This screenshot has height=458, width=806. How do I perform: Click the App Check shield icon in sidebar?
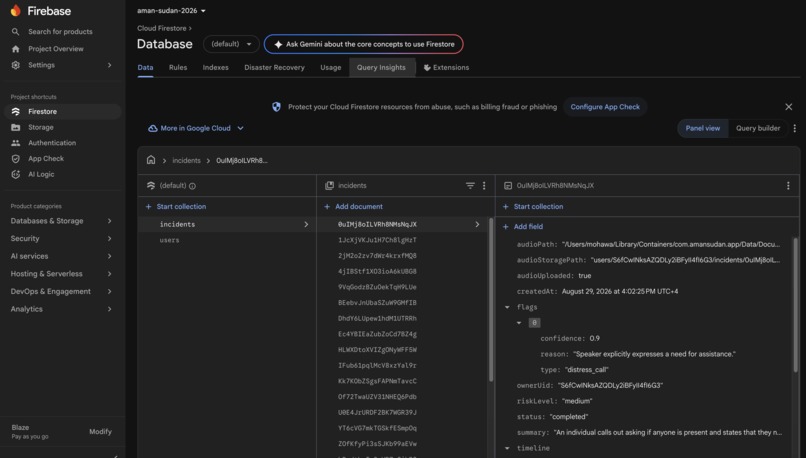tap(15, 159)
